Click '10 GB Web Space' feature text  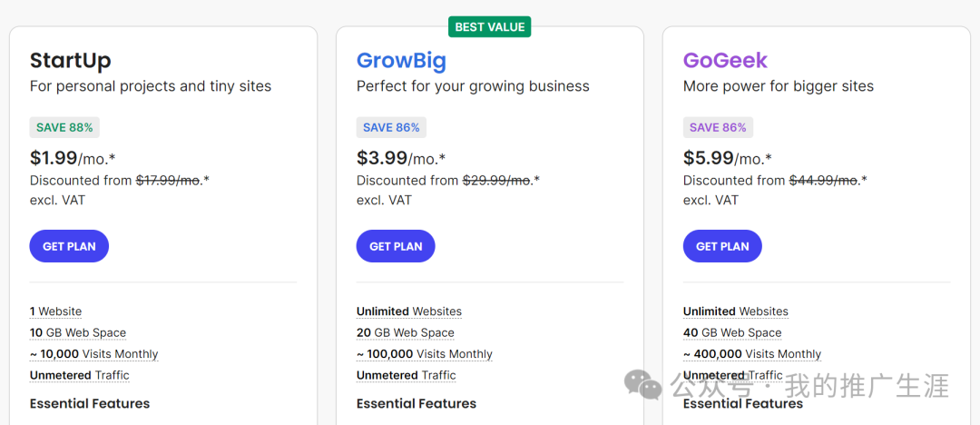(78, 332)
